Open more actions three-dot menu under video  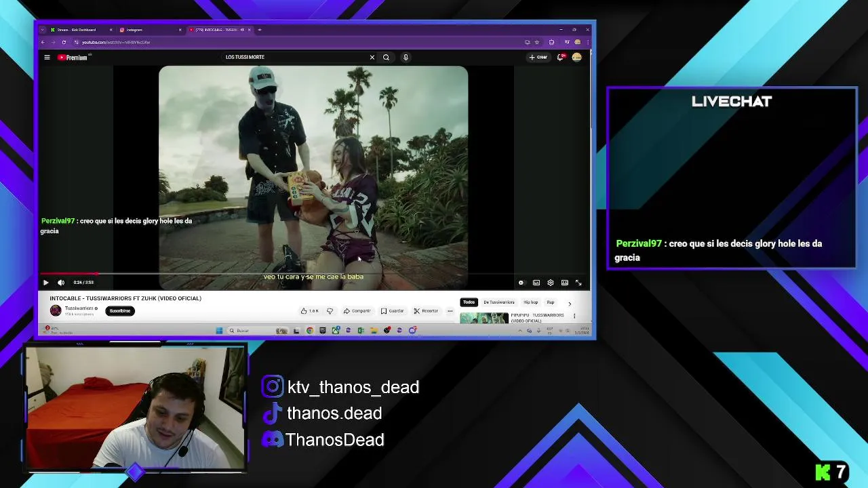(450, 311)
